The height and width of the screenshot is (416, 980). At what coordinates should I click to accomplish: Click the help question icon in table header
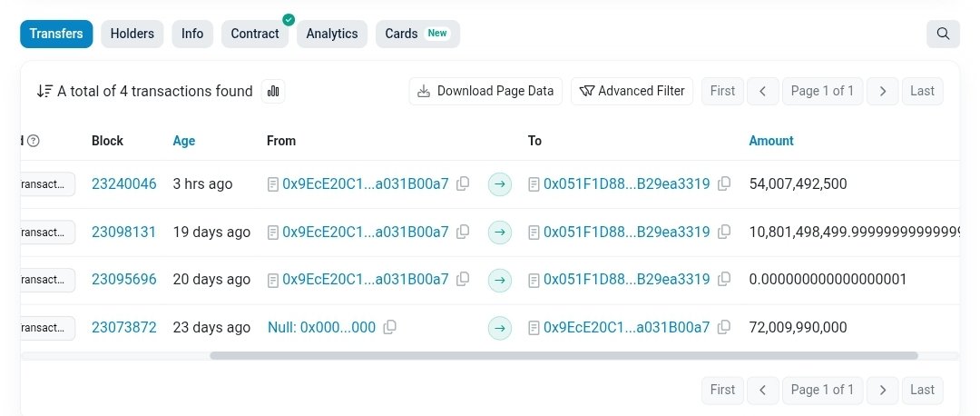pyautogui.click(x=34, y=141)
